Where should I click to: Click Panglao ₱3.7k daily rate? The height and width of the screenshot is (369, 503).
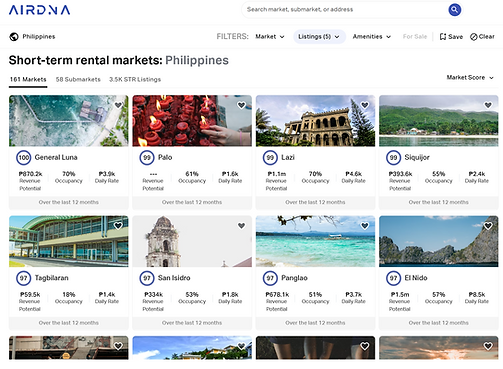[x=353, y=295]
